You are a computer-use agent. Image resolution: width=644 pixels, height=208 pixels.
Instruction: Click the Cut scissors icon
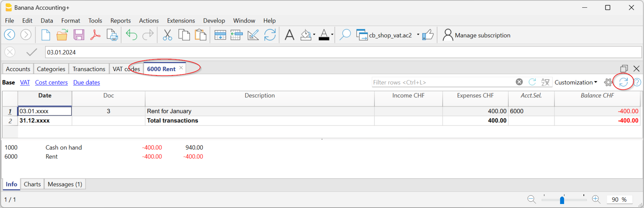tap(167, 35)
